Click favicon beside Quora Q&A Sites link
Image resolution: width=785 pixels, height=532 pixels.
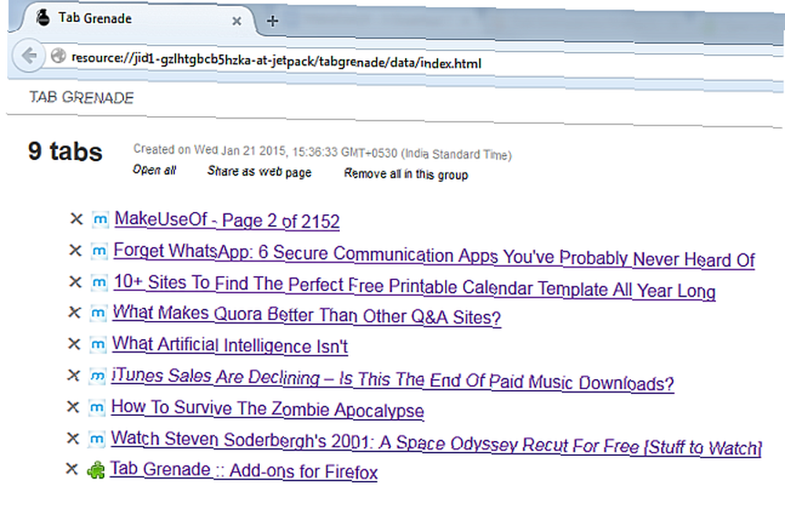98,313
